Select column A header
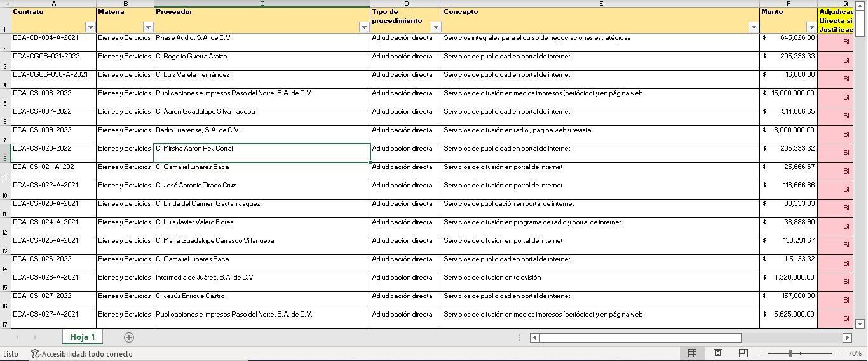 pyautogui.click(x=53, y=3)
